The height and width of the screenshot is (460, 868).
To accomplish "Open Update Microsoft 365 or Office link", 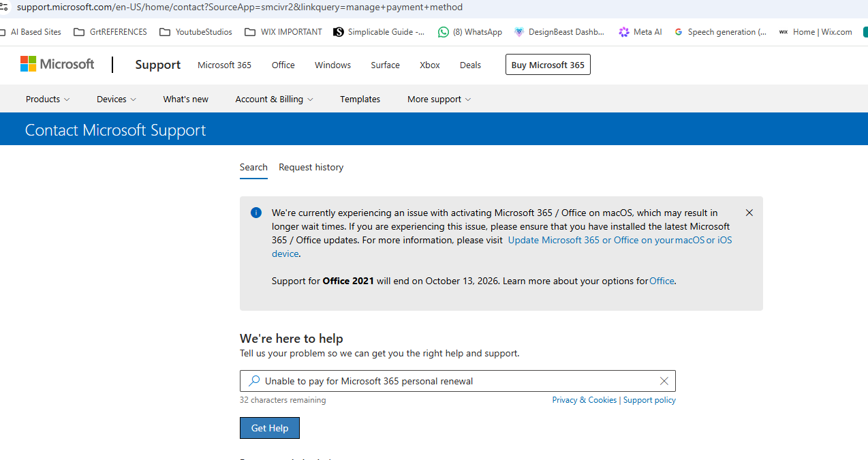I will tap(620, 240).
